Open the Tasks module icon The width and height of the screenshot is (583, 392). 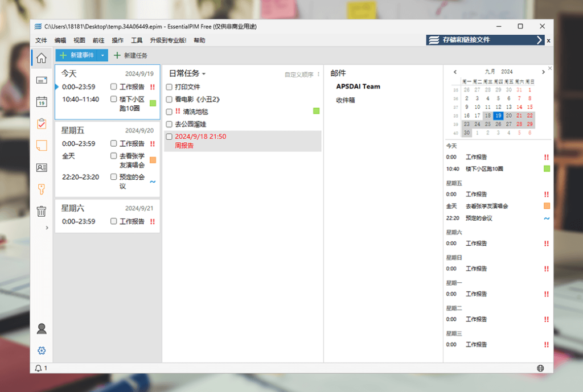tap(41, 123)
